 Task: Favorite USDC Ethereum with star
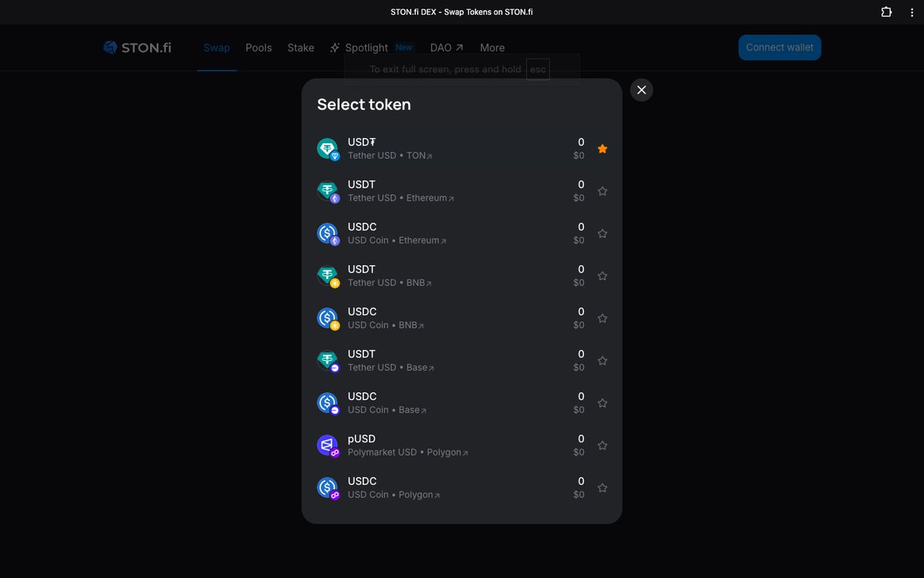pos(602,234)
